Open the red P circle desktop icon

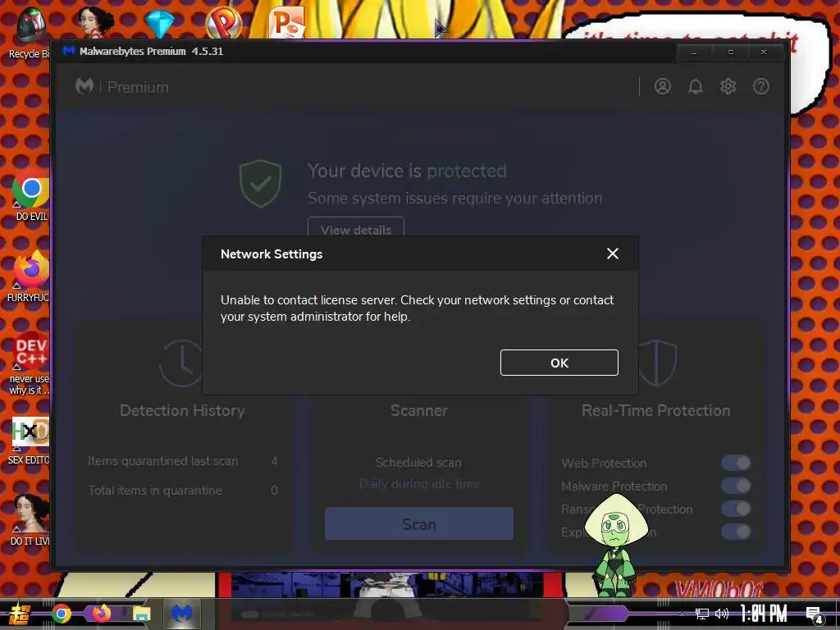[x=224, y=22]
